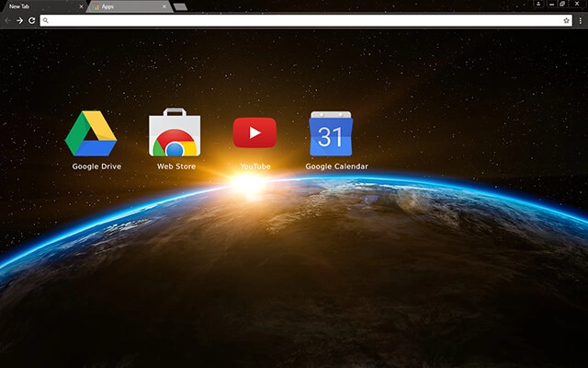Open the Google Drive app icon

(x=91, y=133)
